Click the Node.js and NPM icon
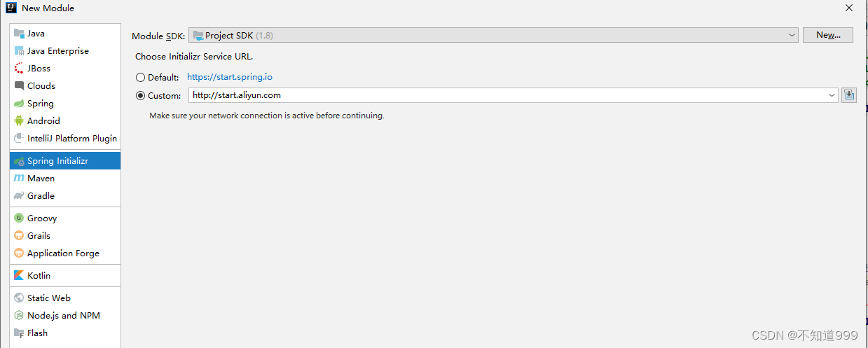Screen dimensions: 868x348 click(x=19, y=316)
